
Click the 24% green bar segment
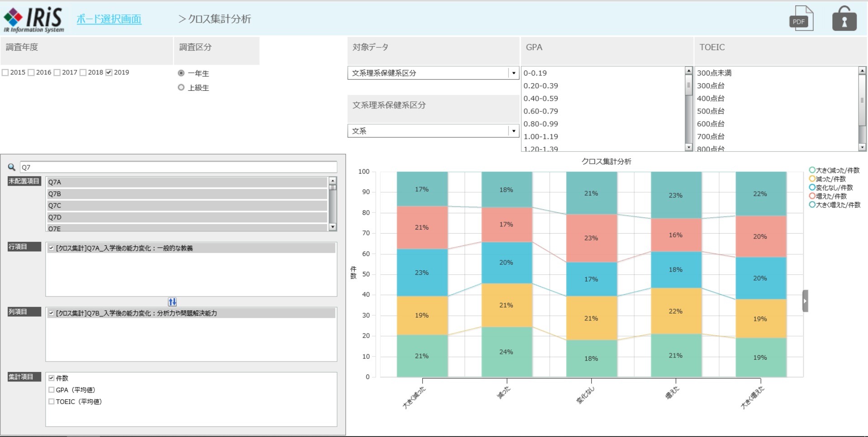tap(506, 352)
